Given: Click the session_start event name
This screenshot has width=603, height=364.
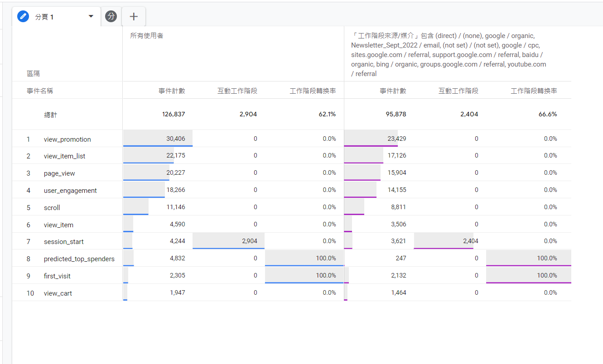Looking at the screenshot, I should [x=63, y=242].
